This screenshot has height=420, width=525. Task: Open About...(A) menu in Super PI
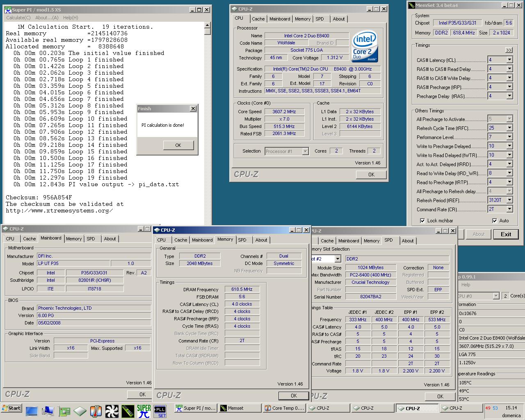coord(47,18)
